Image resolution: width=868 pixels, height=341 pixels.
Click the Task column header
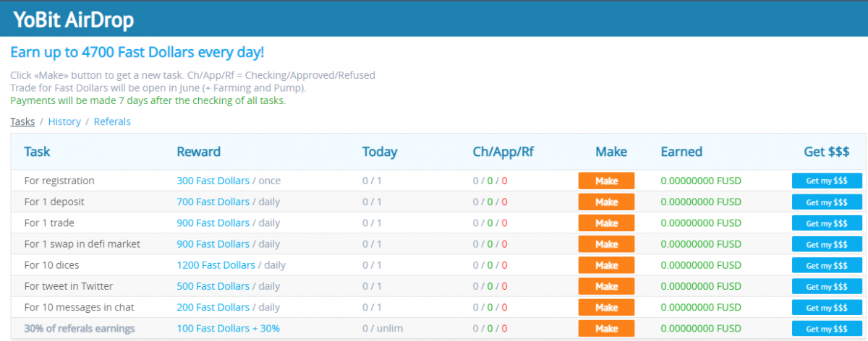[x=37, y=152]
